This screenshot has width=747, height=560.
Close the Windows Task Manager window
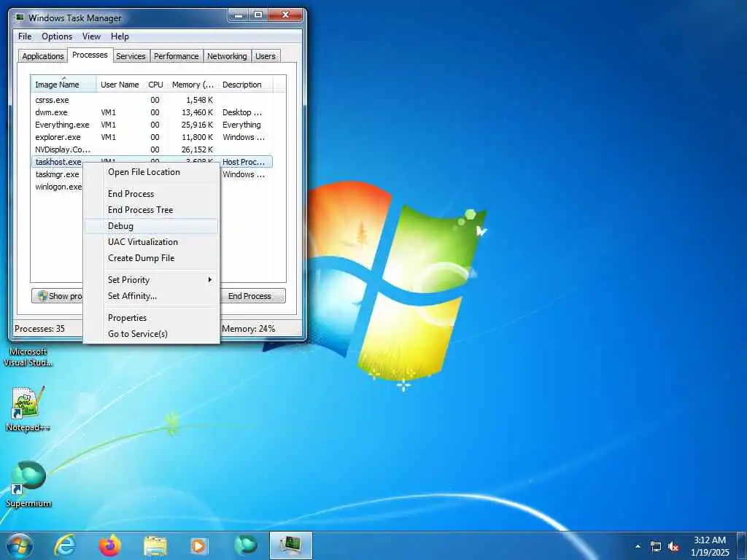click(285, 16)
